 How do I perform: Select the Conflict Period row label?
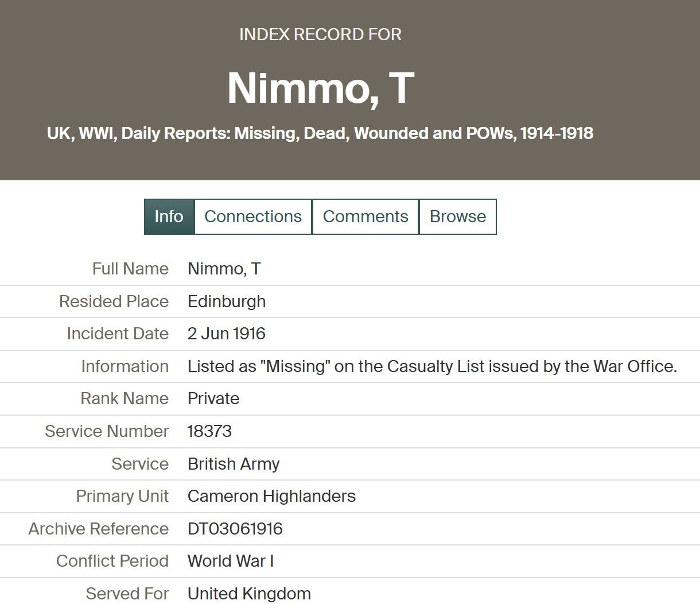(112, 561)
